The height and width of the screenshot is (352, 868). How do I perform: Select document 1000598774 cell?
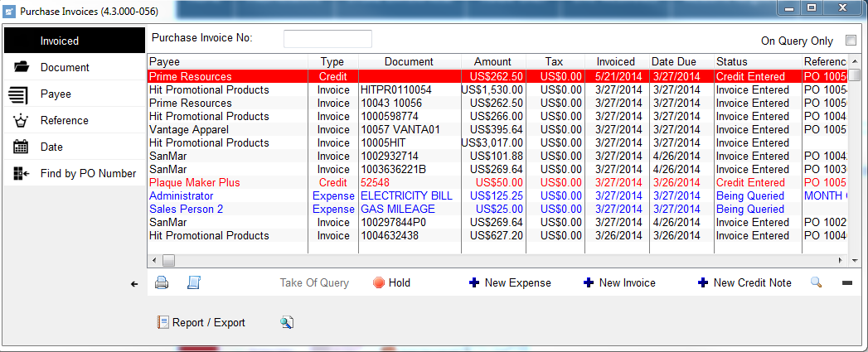coord(410,116)
